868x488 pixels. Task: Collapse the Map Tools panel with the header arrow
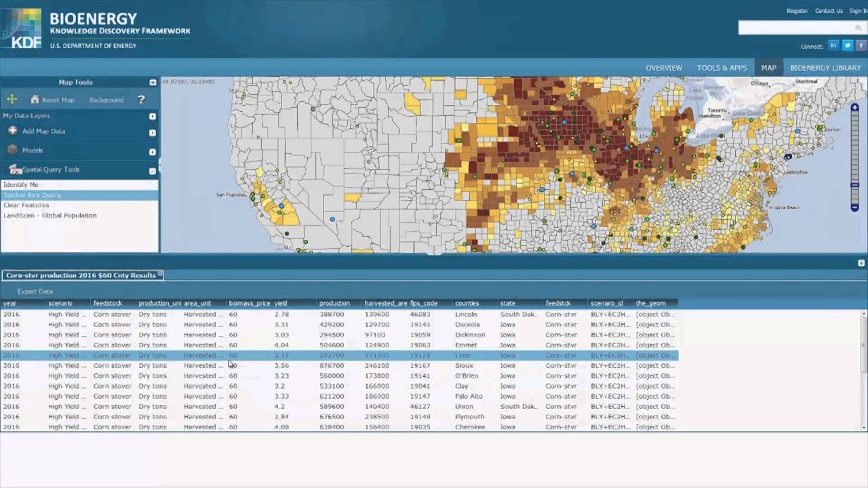pos(153,82)
